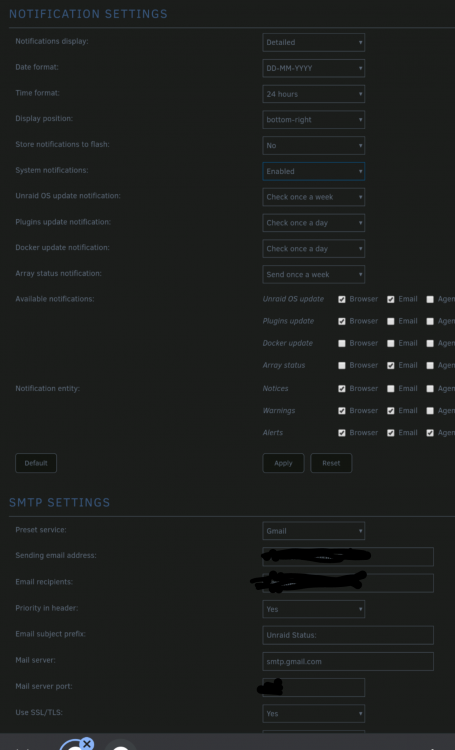
Task: Click the 'Use SSL/TLS:' label
Action: pyautogui.click(x=39, y=712)
